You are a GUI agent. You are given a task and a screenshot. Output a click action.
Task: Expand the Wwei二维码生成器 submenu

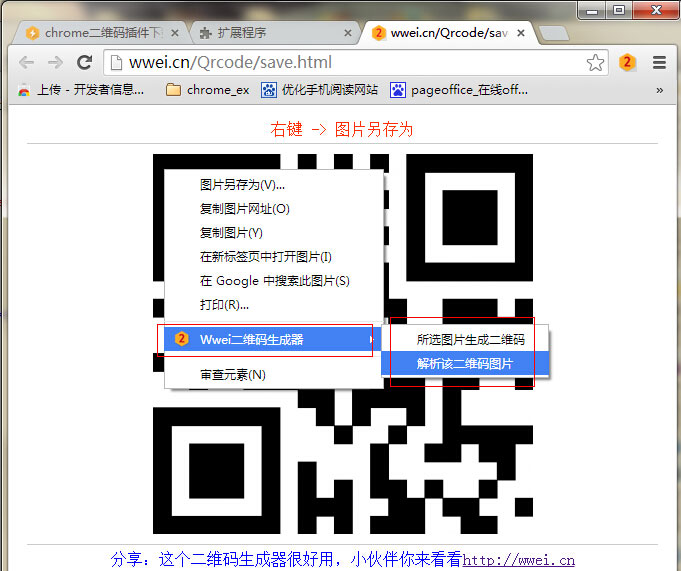(x=273, y=340)
